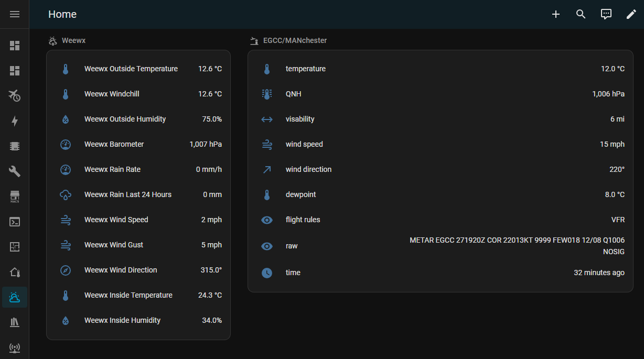Open the Assist chat icon
This screenshot has width=644, height=359.
[606, 14]
